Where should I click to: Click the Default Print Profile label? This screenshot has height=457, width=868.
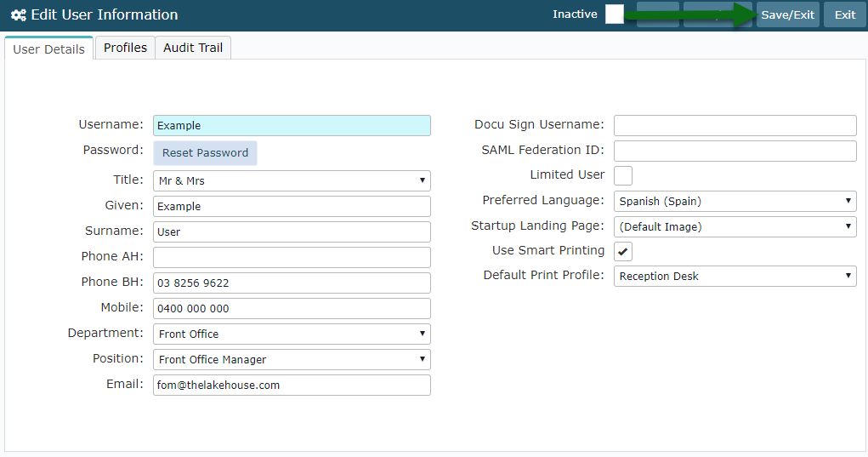(x=543, y=276)
